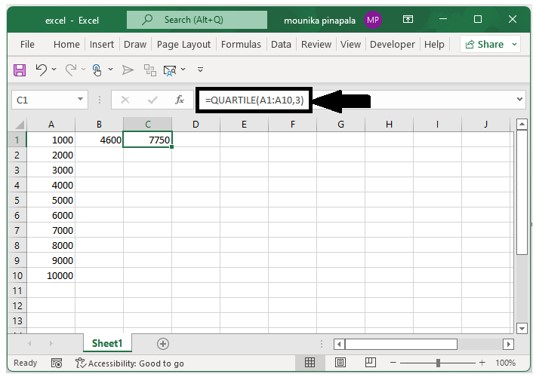The image size is (534, 376).
Task: Open the Page Layout tab
Action: 184,45
